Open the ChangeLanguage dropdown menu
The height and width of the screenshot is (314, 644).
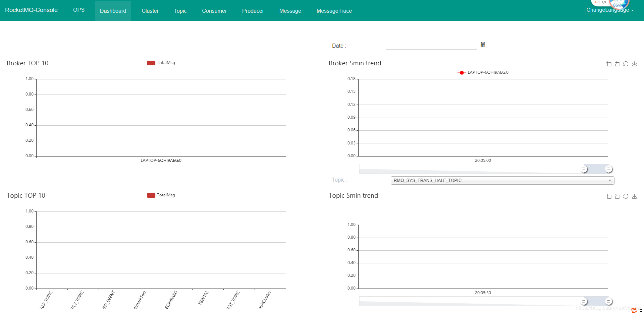tap(610, 10)
